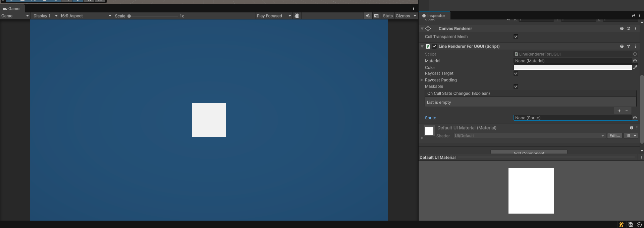The height and width of the screenshot is (228, 644).
Task: Click the LineRendererForUGUI script field
Action: 573,54
